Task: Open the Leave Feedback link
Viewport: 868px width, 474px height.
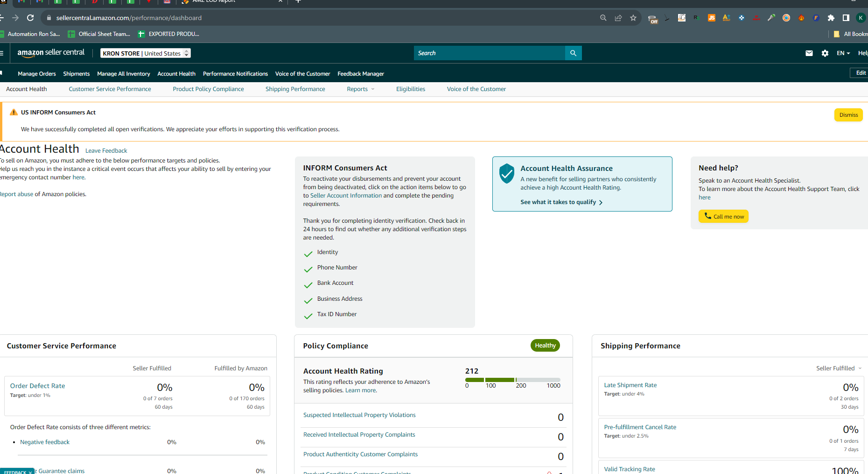Action: click(106, 151)
